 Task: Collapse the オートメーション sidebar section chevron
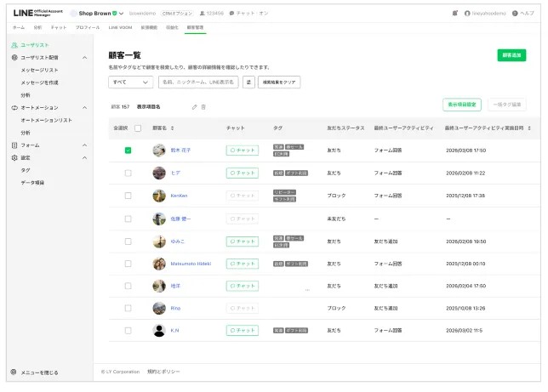[x=84, y=108]
